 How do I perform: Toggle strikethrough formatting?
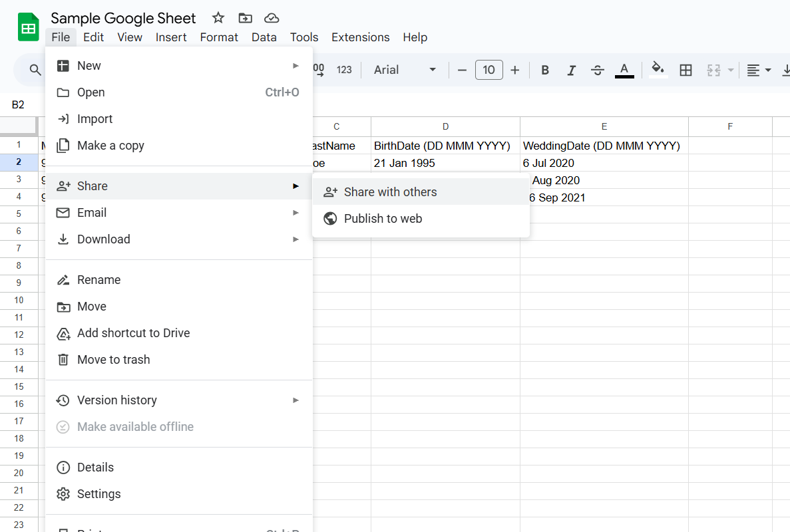point(598,70)
